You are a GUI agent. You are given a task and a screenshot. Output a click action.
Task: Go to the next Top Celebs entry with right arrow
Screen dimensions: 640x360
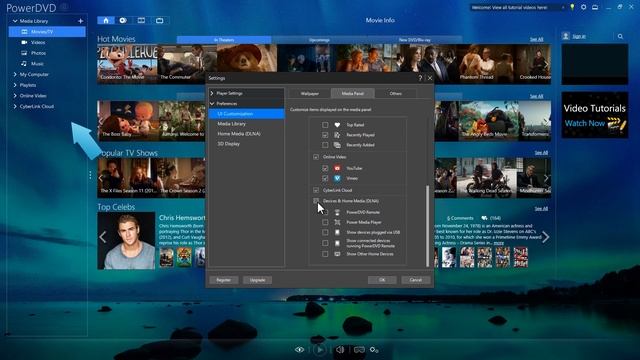pos(546,237)
